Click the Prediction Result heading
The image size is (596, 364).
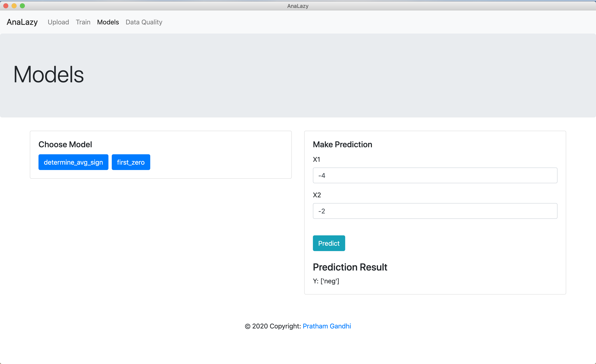350,267
